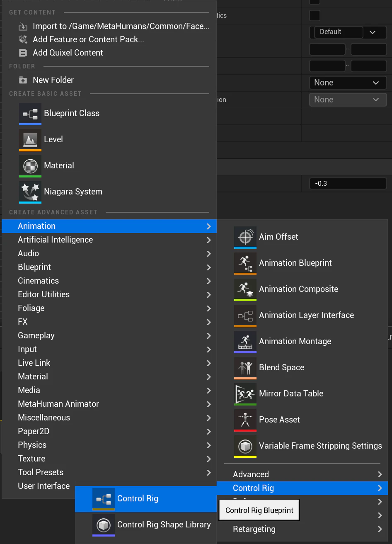The height and width of the screenshot is (544, 392).
Task: Open the Gameplay menu item
Action: coord(109,336)
